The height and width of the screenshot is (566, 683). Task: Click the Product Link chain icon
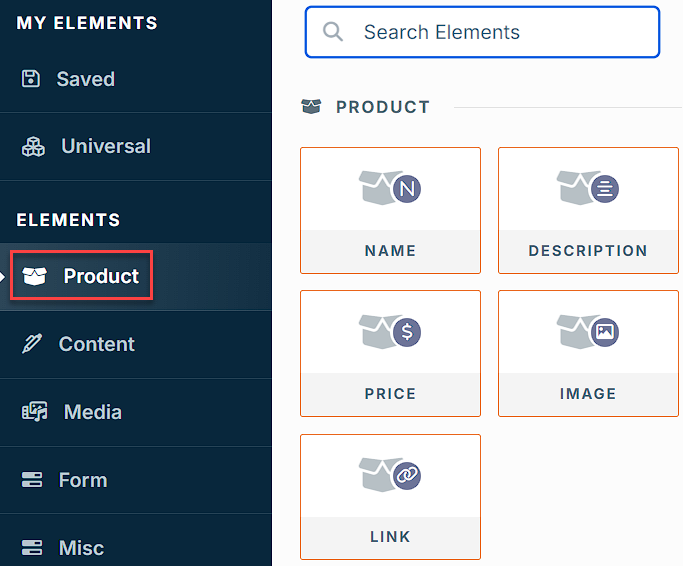tap(407, 475)
